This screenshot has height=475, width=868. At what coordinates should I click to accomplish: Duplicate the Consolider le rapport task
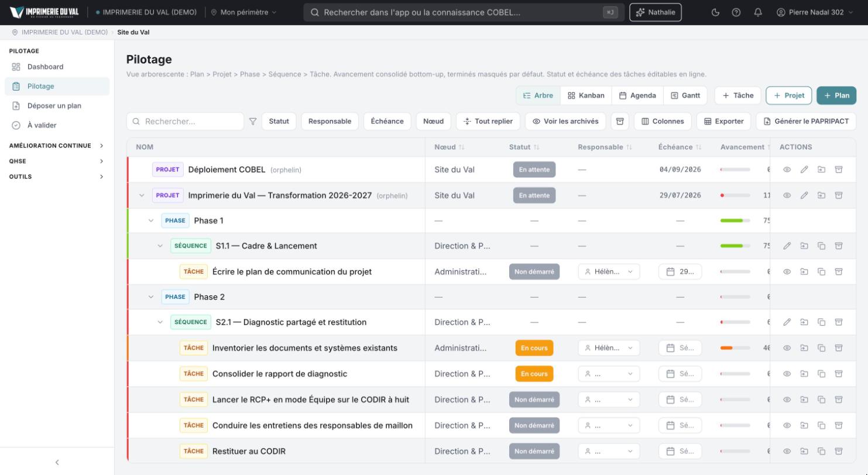tap(821, 374)
